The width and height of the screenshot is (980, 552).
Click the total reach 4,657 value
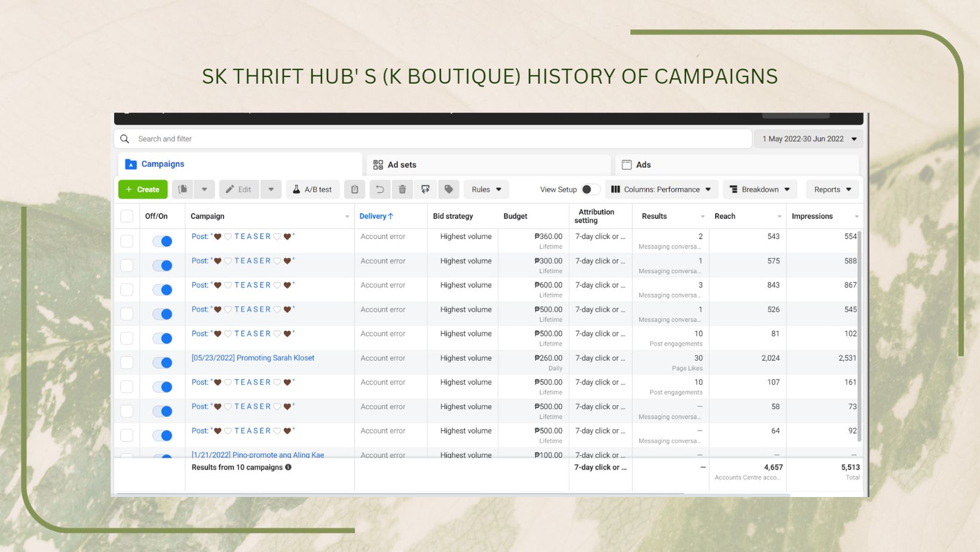coord(773,467)
